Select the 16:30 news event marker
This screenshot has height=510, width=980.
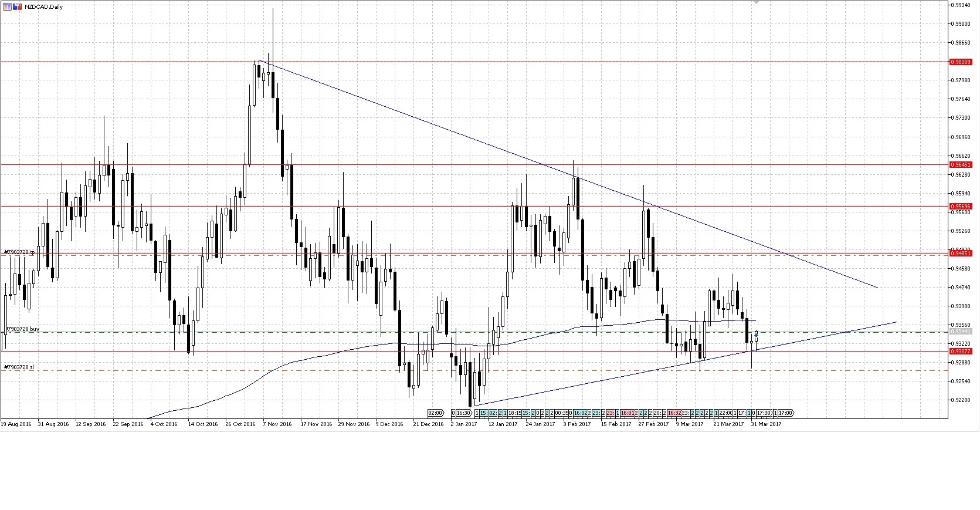(x=464, y=413)
